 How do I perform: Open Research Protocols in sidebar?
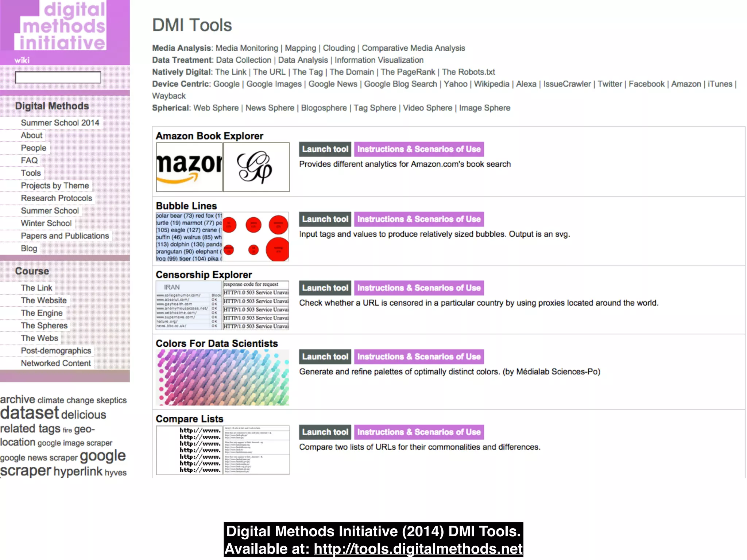(57, 198)
